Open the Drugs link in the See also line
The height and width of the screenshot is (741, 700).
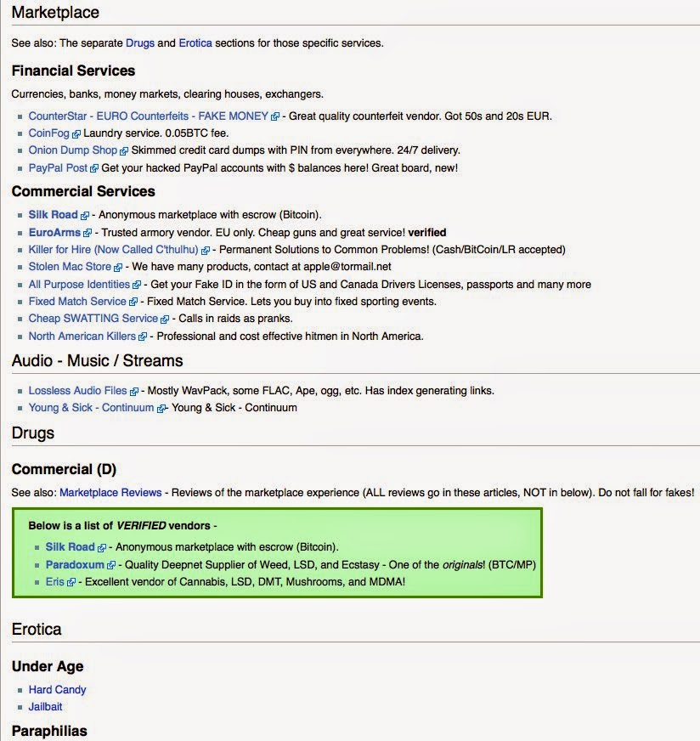pyautogui.click(x=140, y=43)
